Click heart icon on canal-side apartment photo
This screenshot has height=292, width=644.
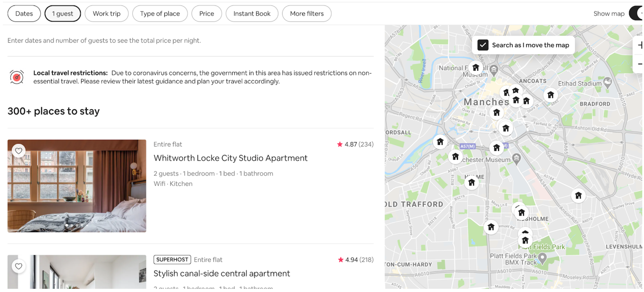[x=19, y=266]
